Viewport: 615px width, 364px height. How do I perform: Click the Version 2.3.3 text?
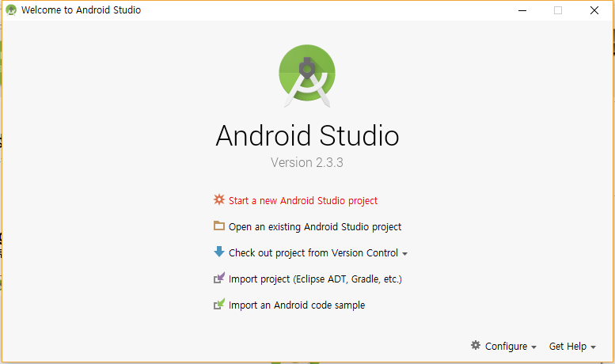[307, 162]
